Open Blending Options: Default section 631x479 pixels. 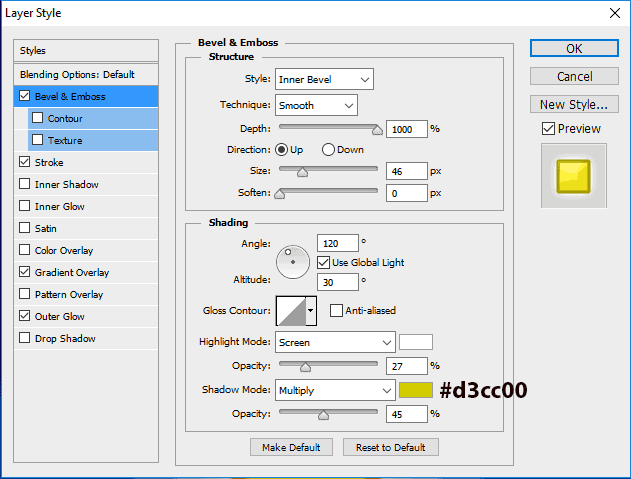click(x=77, y=75)
